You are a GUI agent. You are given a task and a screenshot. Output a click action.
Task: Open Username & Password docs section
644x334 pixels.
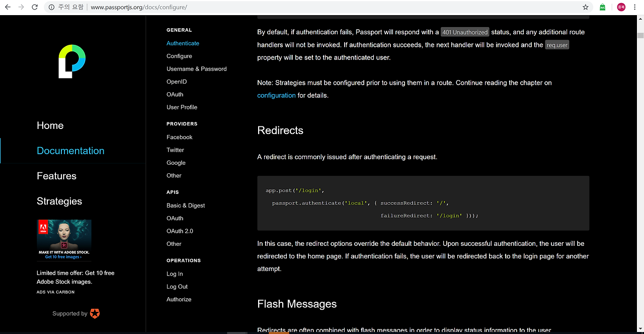pos(197,69)
